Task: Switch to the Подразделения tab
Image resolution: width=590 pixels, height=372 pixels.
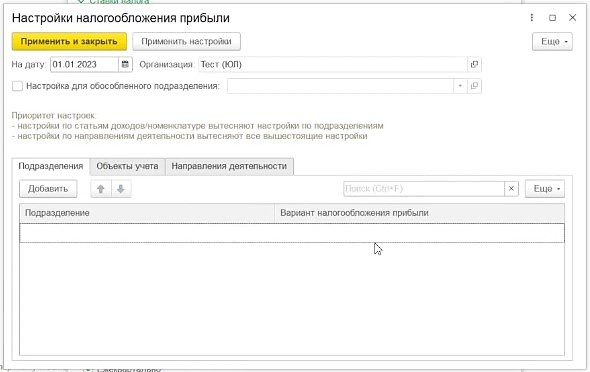Action: [x=51, y=166]
